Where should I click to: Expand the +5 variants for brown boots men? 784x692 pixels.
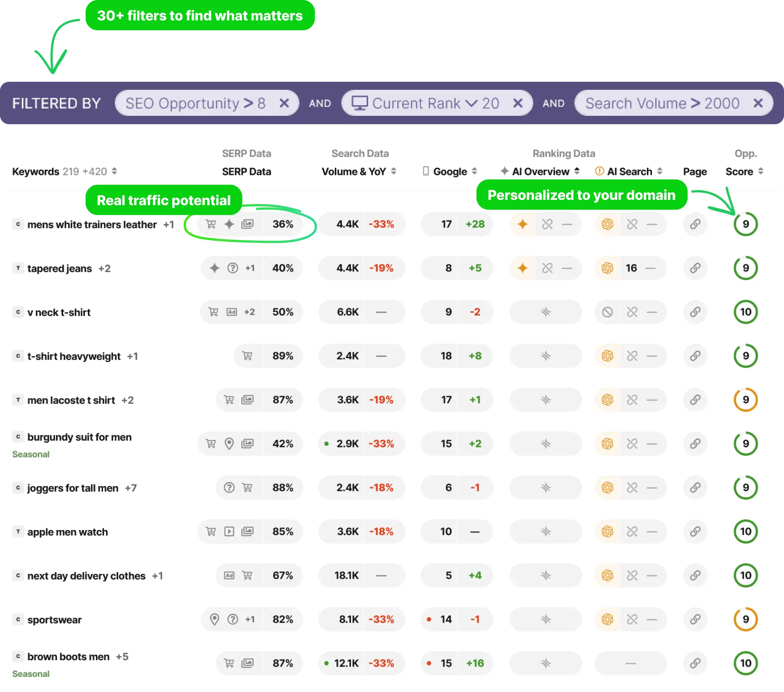[122, 656]
